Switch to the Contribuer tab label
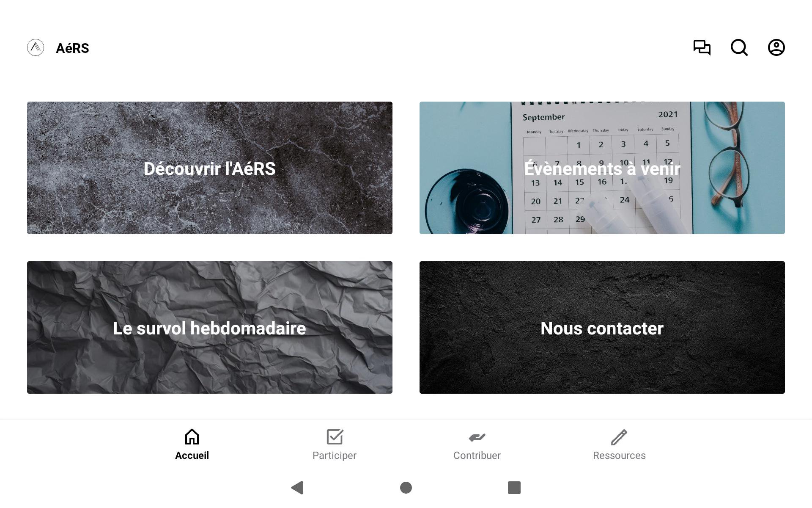 (477, 456)
